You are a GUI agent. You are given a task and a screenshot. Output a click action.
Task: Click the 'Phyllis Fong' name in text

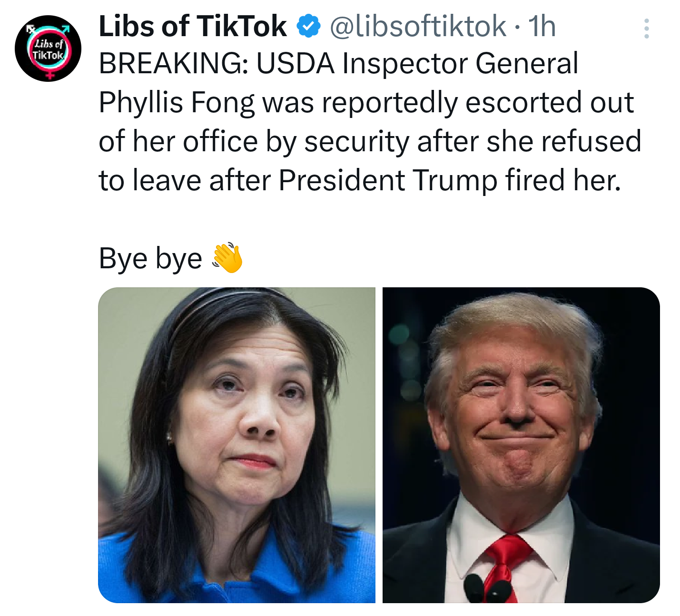click(x=177, y=103)
